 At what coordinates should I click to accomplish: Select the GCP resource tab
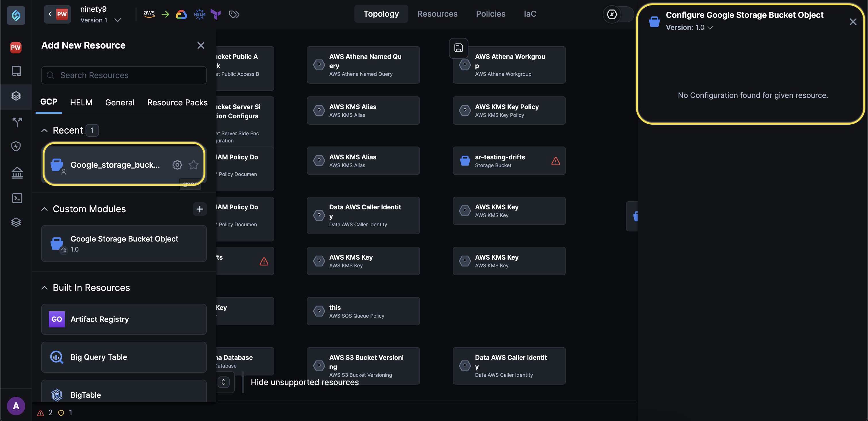click(x=49, y=102)
